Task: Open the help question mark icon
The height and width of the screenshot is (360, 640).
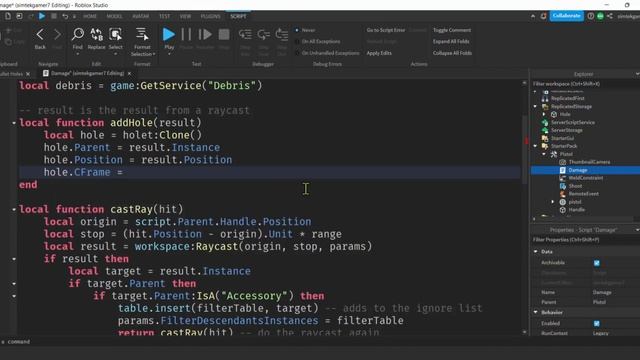Action: tap(591, 16)
